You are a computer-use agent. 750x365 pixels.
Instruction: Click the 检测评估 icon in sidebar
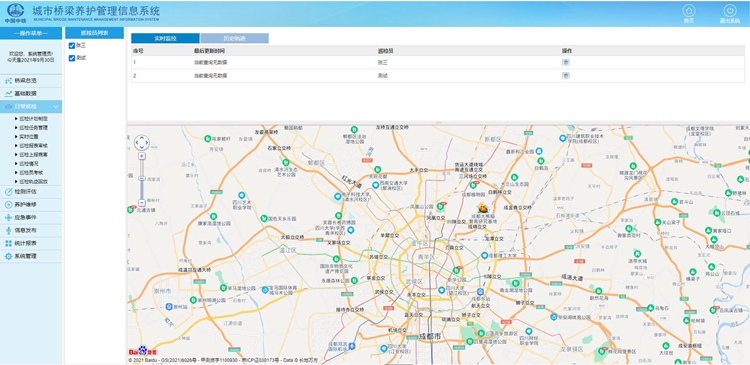pos(8,191)
